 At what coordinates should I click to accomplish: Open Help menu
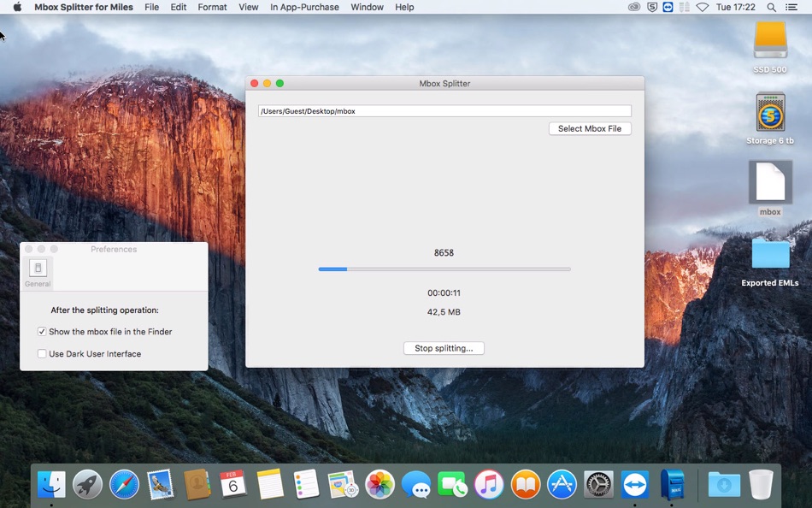click(x=404, y=7)
